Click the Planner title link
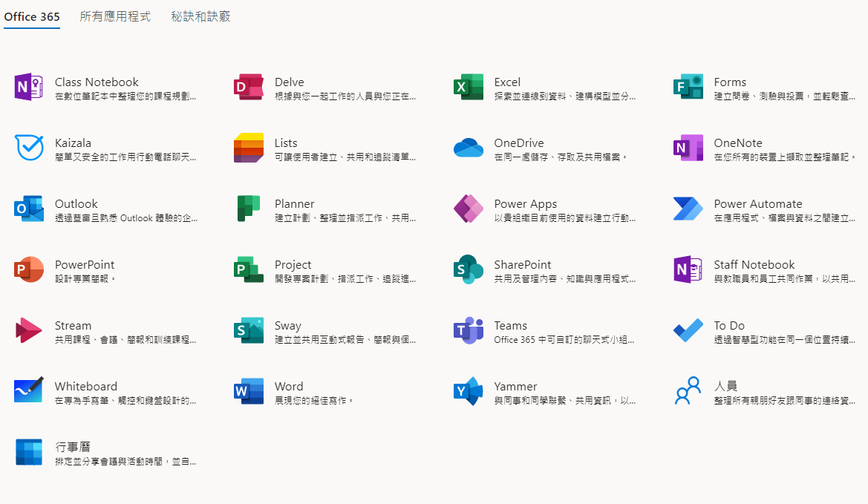 point(294,203)
